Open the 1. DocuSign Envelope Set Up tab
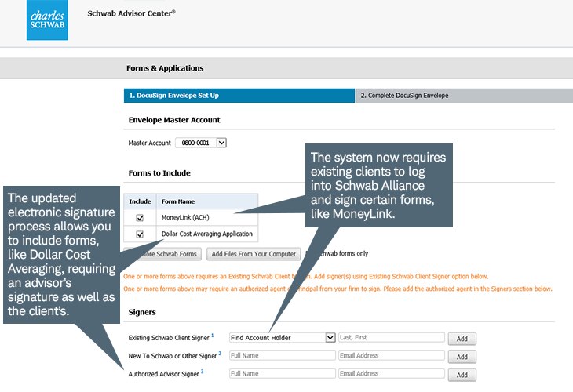This screenshot has width=573, height=392. pyautogui.click(x=239, y=96)
